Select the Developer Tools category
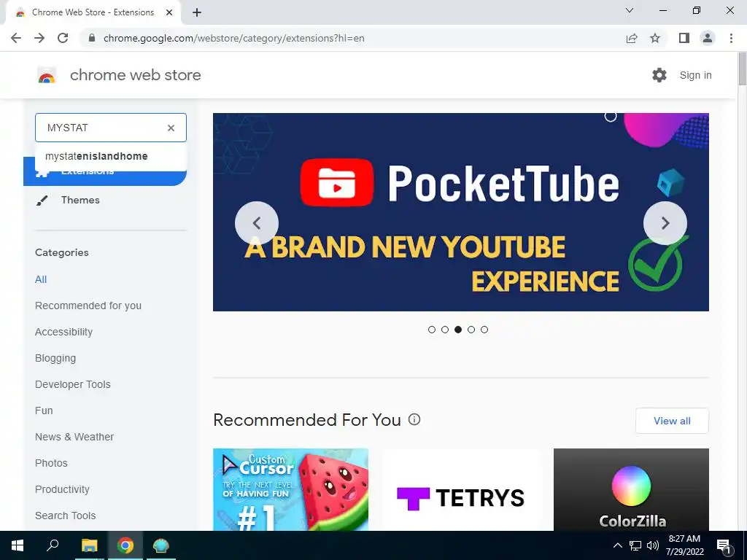This screenshot has width=747, height=560. click(x=73, y=384)
